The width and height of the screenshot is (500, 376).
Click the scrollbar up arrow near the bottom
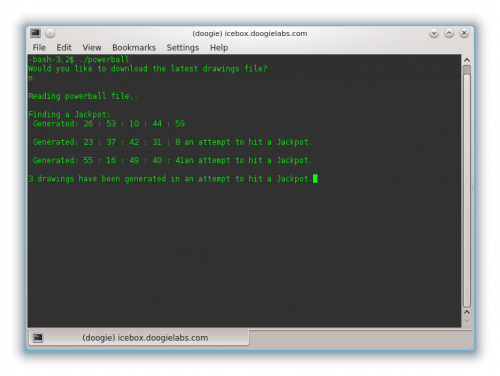[x=467, y=312]
